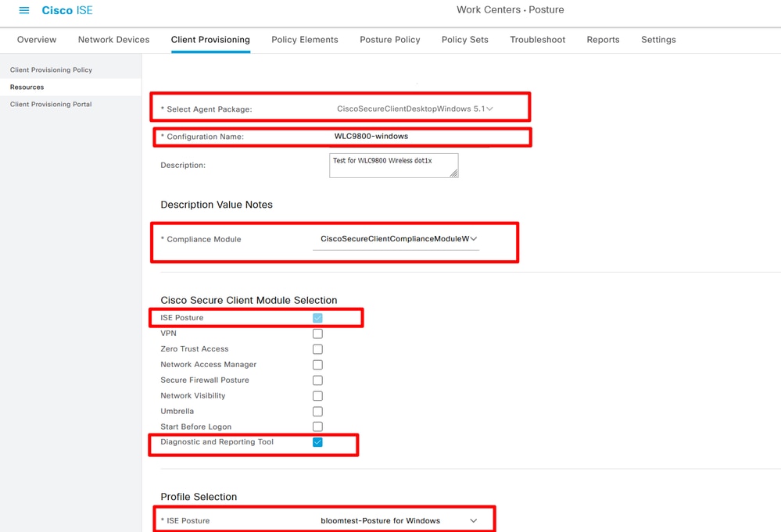
Task: Check the Network Access Manager box
Action: pyautogui.click(x=317, y=365)
